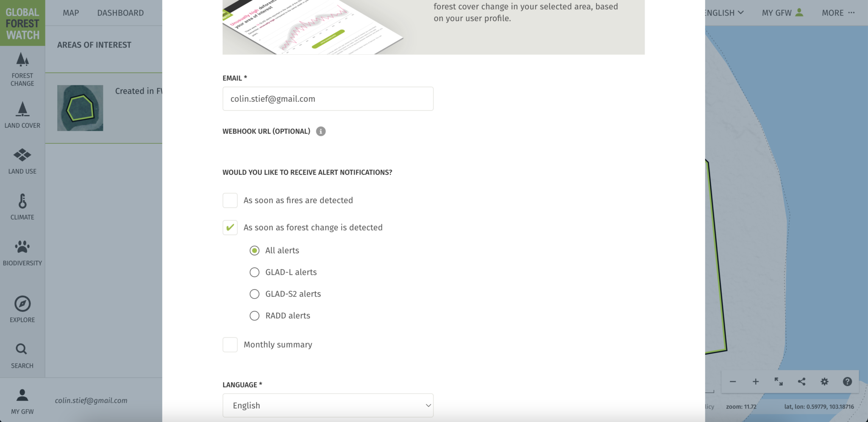Go to the Map tab
The width and height of the screenshot is (868, 422).
click(x=71, y=13)
